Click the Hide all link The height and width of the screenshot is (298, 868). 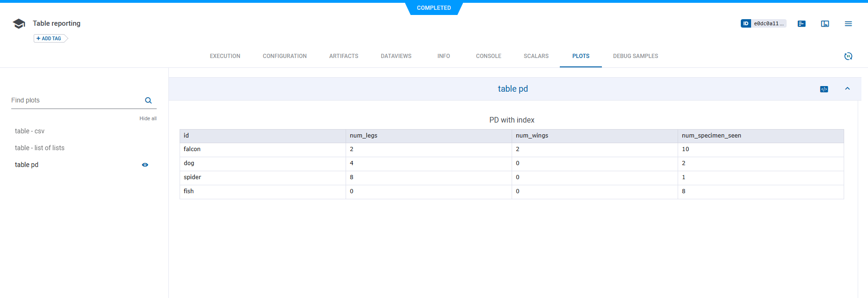[x=148, y=118]
